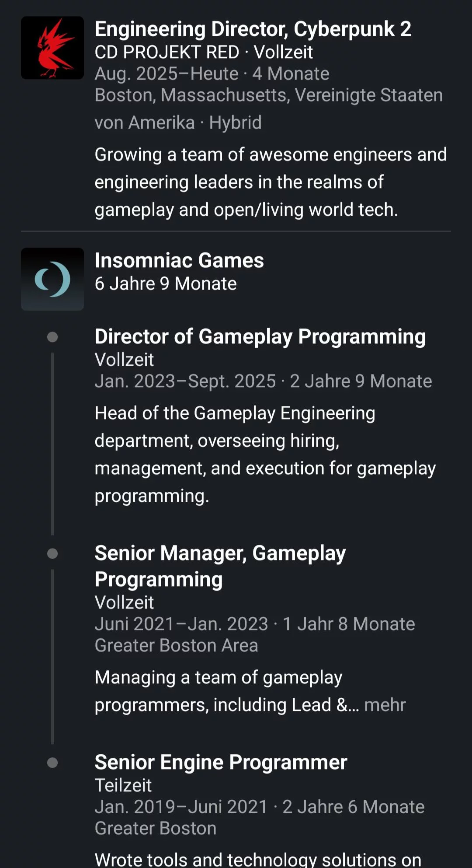Click the Director of Gameplay Programming timeline dot
Image resolution: width=472 pixels, height=868 pixels.
click(52, 337)
